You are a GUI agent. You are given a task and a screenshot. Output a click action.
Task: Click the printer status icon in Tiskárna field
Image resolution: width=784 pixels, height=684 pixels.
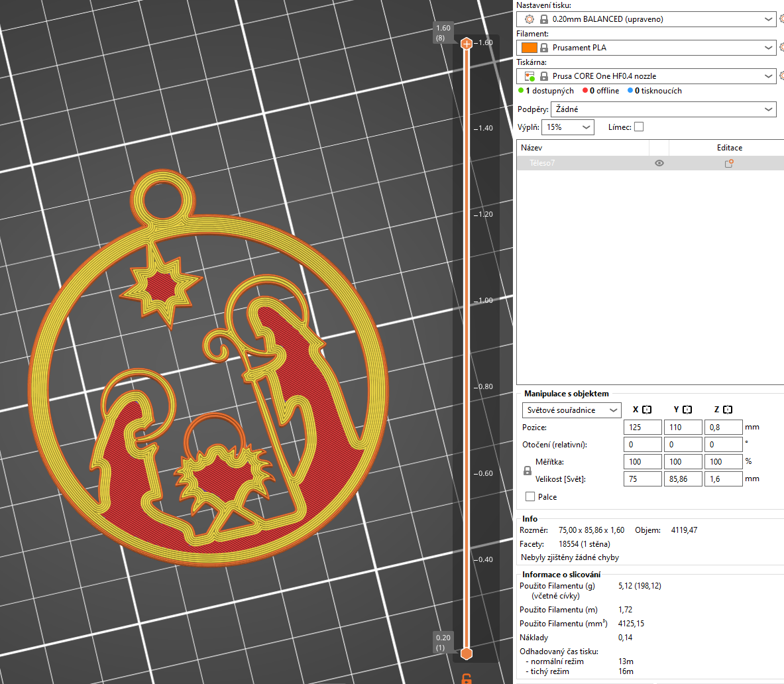pos(529,76)
